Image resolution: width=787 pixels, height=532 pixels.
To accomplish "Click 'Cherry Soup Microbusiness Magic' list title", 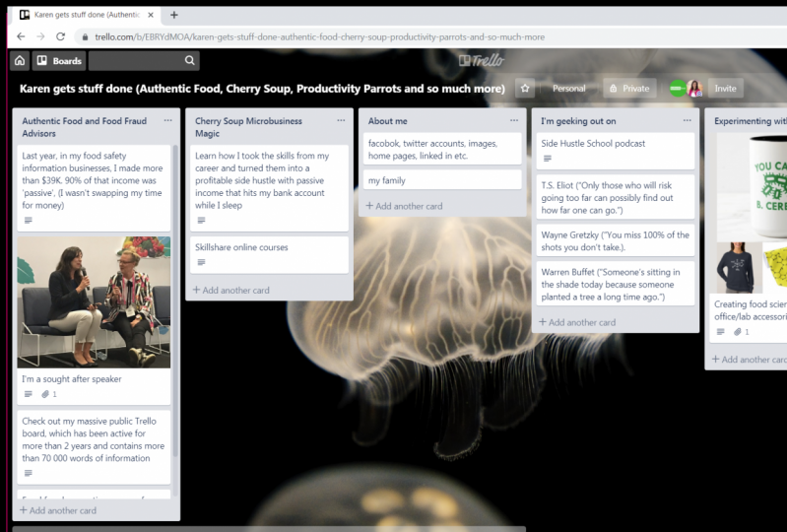I will [x=248, y=127].
